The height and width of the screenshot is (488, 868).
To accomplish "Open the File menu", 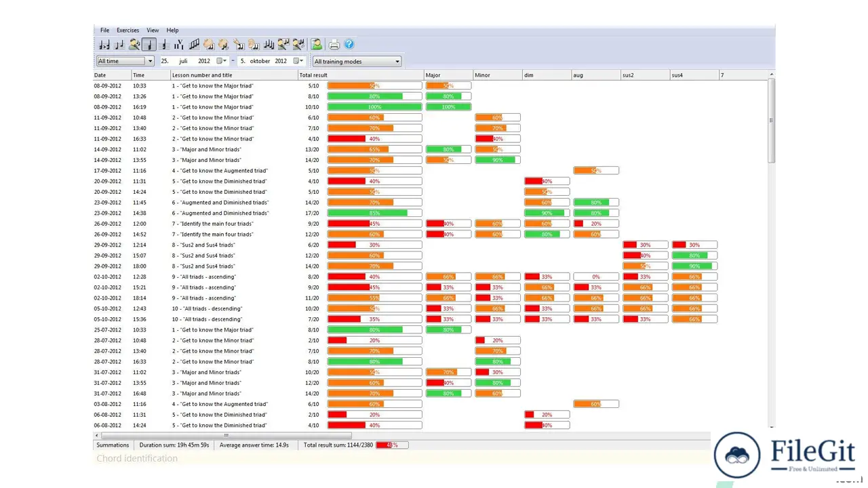I will [x=104, y=30].
